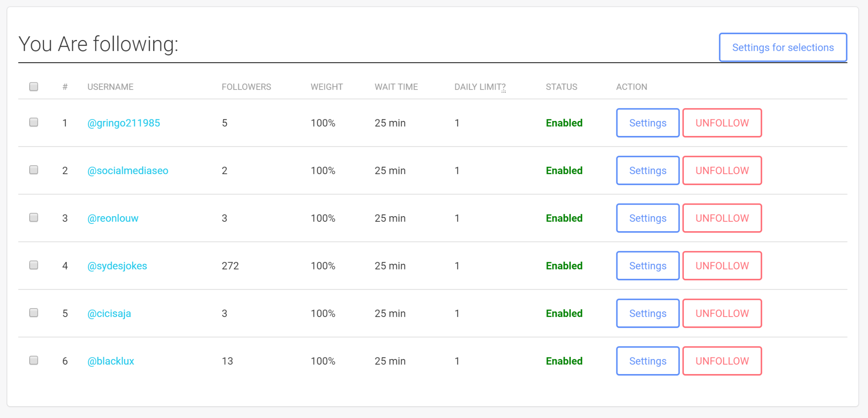Open Settings for @gringo211985
The width and height of the screenshot is (868, 418).
[x=648, y=123]
